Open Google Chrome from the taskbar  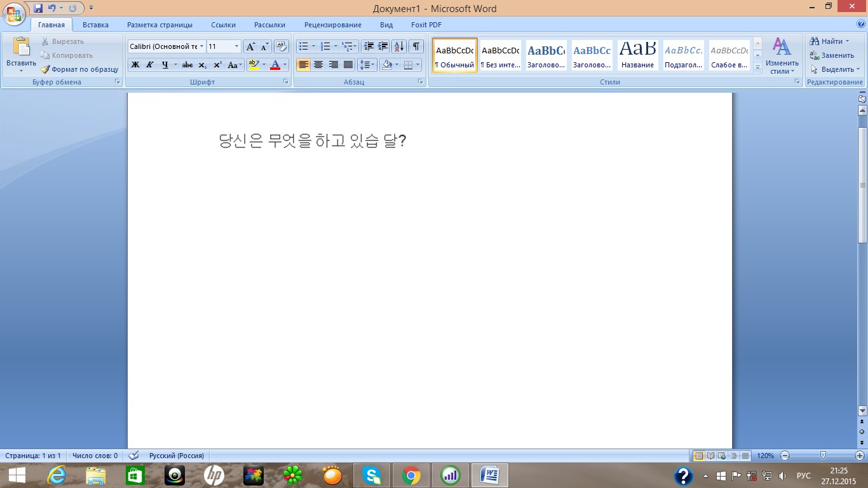tap(411, 475)
